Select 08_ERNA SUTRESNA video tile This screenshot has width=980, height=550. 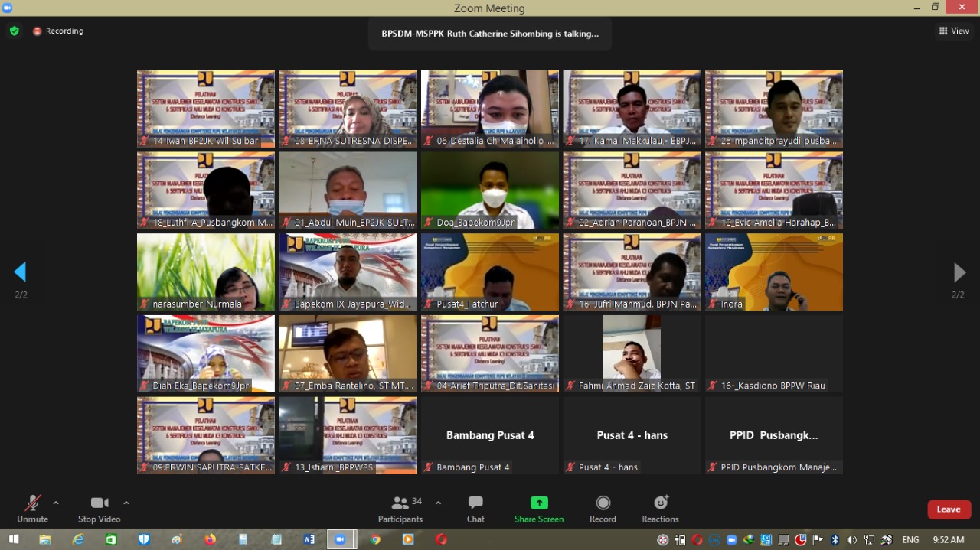pos(348,109)
